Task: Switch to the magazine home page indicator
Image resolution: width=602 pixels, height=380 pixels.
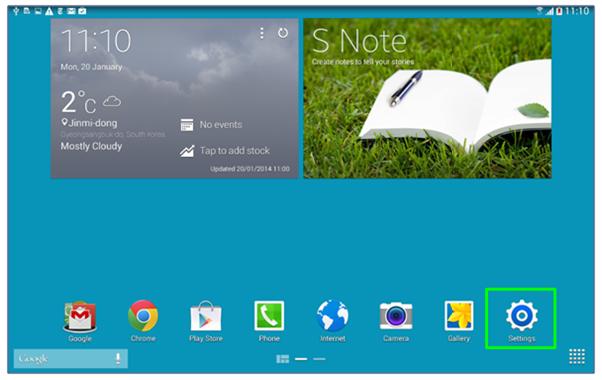Action: coord(283,359)
